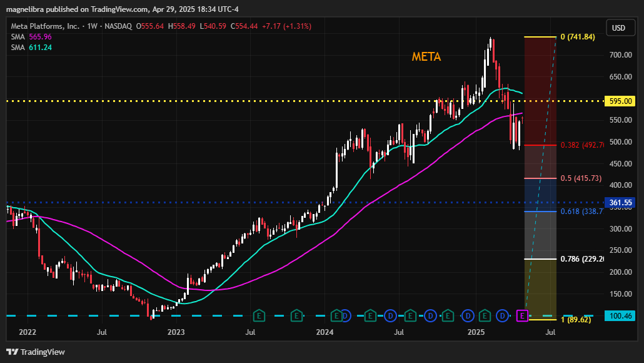Viewport: 644px width, 363px height.
Task: Select the orange META text annotation
Action: click(426, 57)
